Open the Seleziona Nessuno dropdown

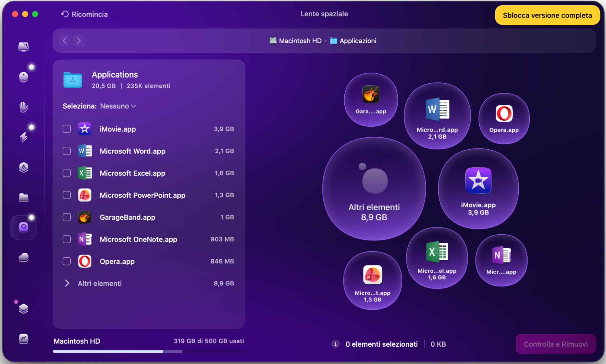click(x=118, y=106)
